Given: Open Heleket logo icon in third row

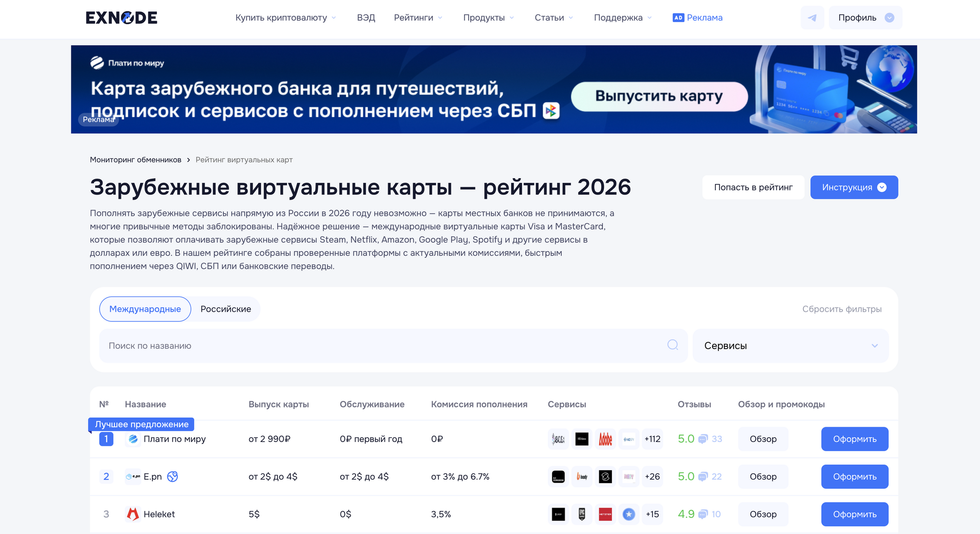Looking at the screenshot, I should (133, 514).
